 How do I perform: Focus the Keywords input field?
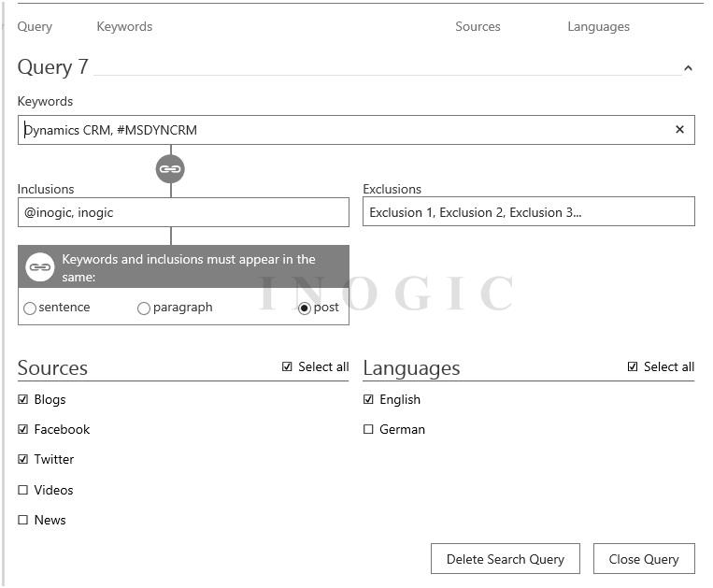pos(356,130)
